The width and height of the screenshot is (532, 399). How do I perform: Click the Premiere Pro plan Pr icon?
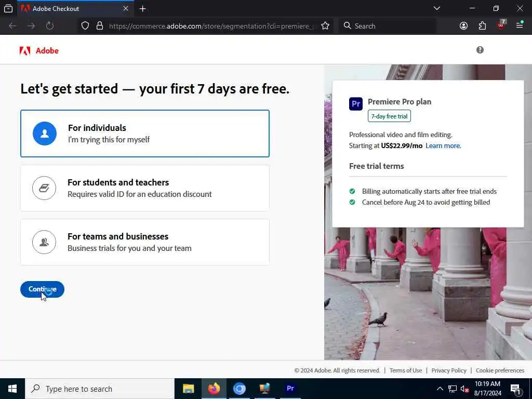(x=355, y=103)
